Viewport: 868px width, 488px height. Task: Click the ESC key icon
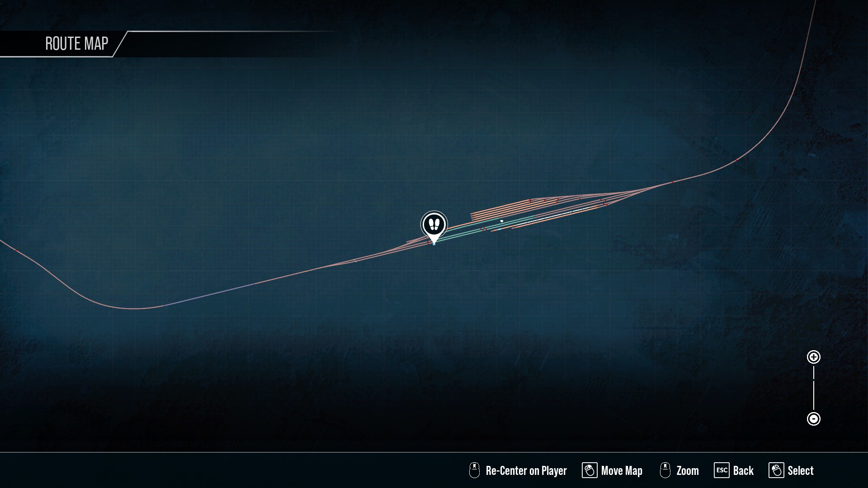tap(722, 470)
